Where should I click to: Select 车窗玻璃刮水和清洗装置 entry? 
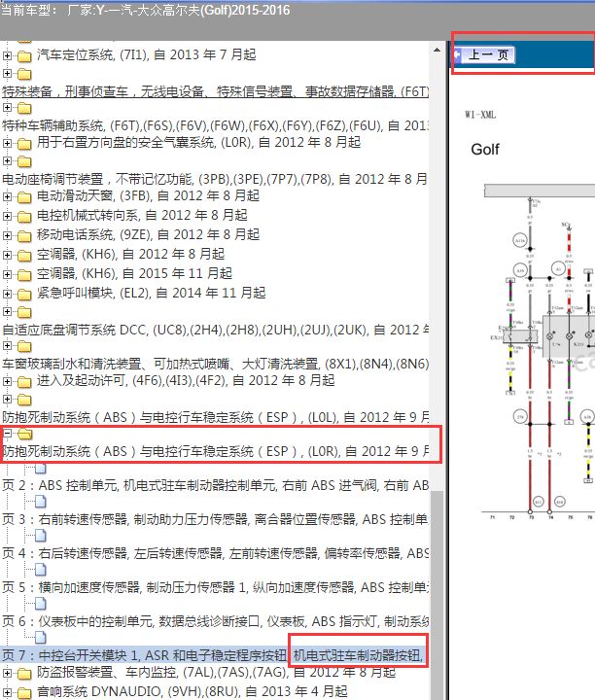[x=215, y=364]
